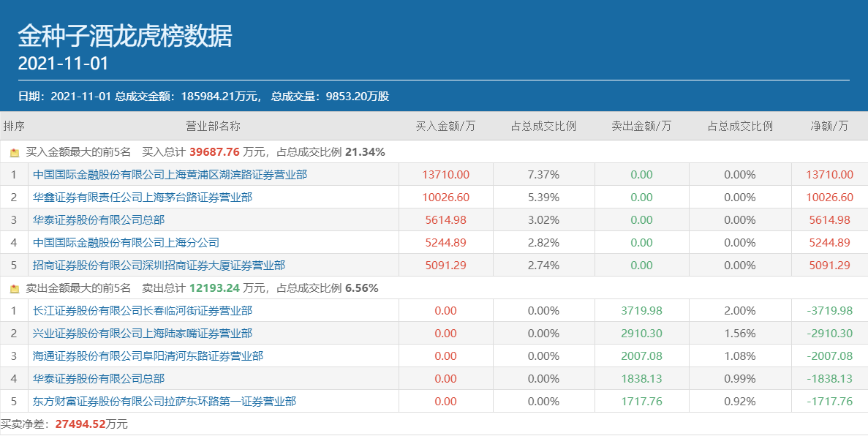The height and width of the screenshot is (436, 868).
Task: Click the 买入总计 value 39687.76
Action: pyautogui.click(x=214, y=152)
